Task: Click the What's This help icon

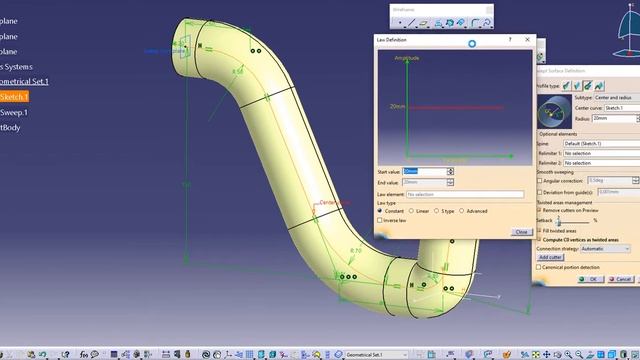Action: [65, 354]
